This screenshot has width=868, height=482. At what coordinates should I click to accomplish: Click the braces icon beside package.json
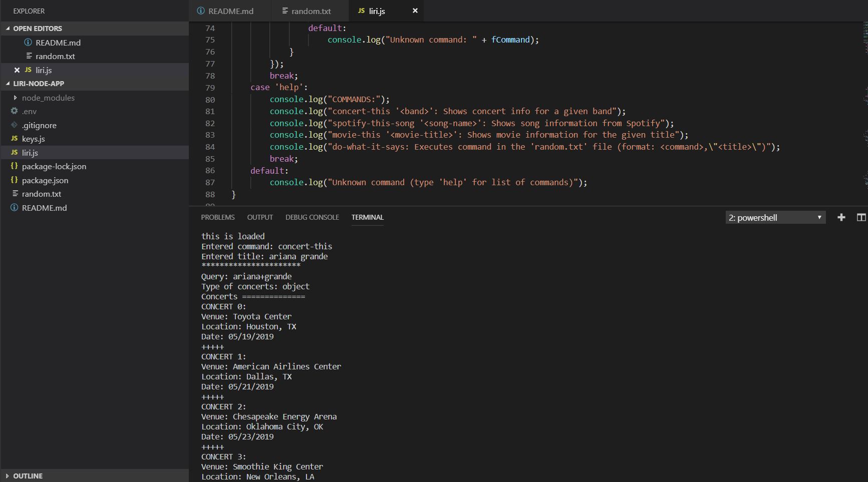(x=15, y=180)
